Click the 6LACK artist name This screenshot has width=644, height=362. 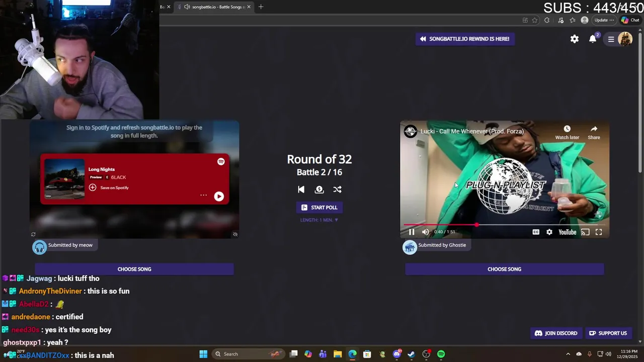click(x=118, y=177)
